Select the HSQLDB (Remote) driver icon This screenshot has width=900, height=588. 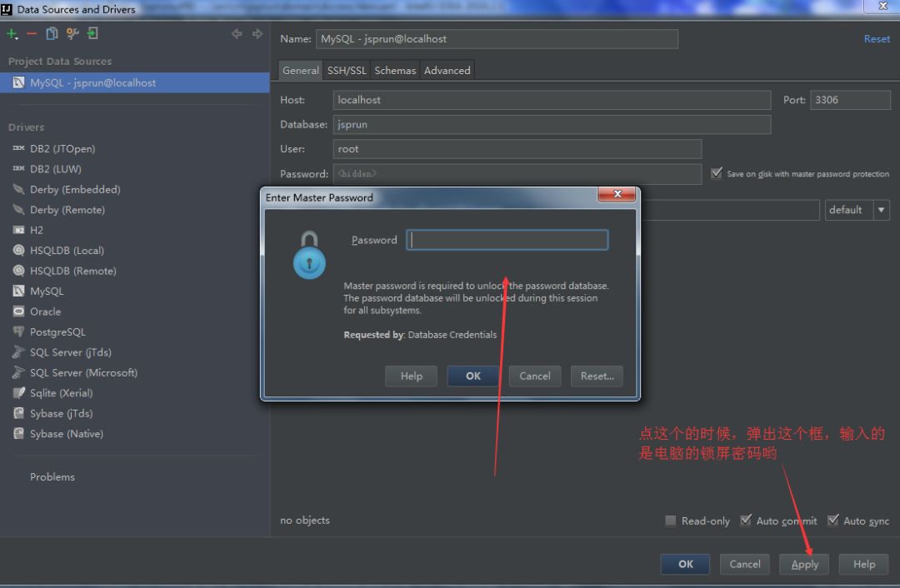[19, 271]
